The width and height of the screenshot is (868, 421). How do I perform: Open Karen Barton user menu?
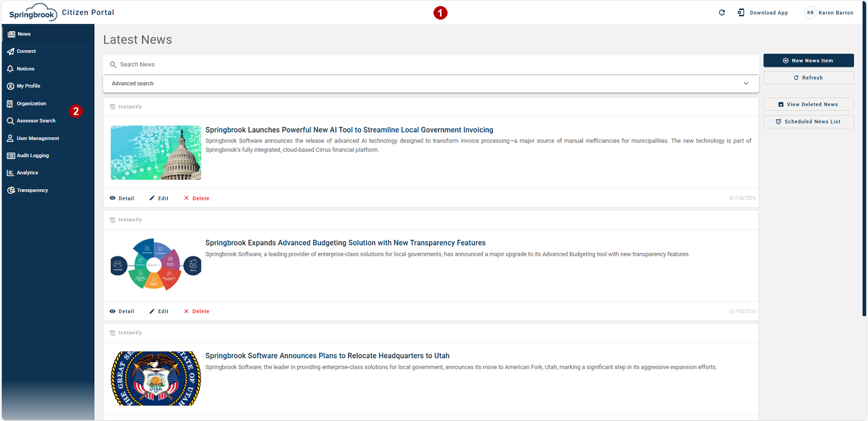(829, 13)
